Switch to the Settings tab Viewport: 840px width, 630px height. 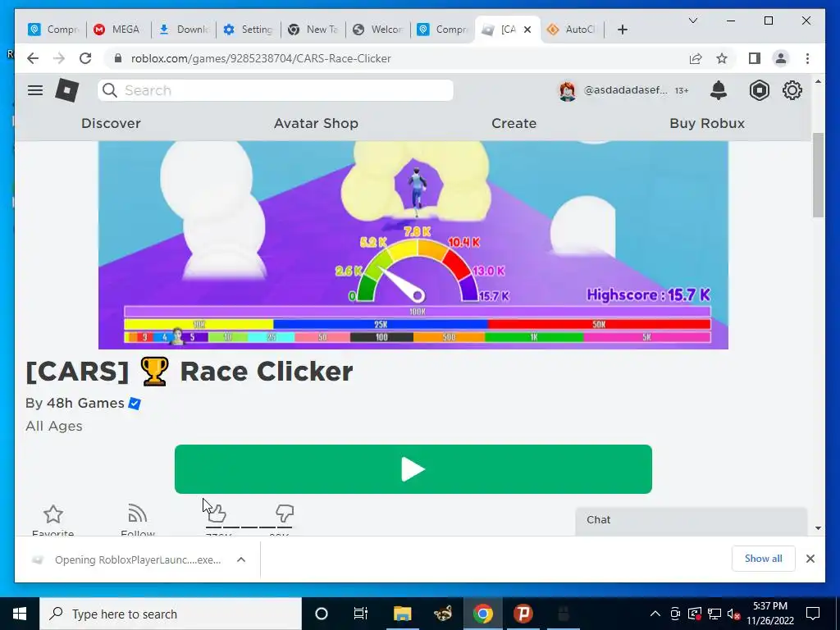point(249,30)
